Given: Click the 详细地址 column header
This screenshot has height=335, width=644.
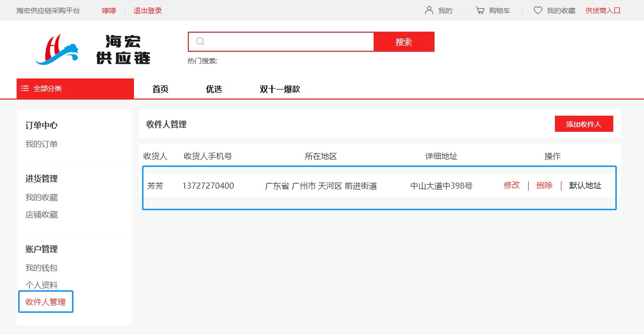Looking at the screenshot, I should coord(441,156).
